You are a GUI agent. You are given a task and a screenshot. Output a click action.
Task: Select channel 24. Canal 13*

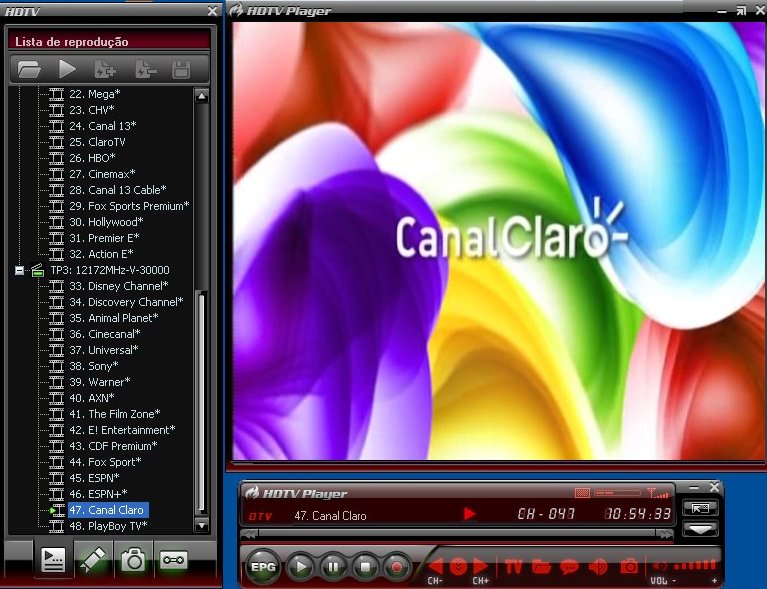pos(103,126)
